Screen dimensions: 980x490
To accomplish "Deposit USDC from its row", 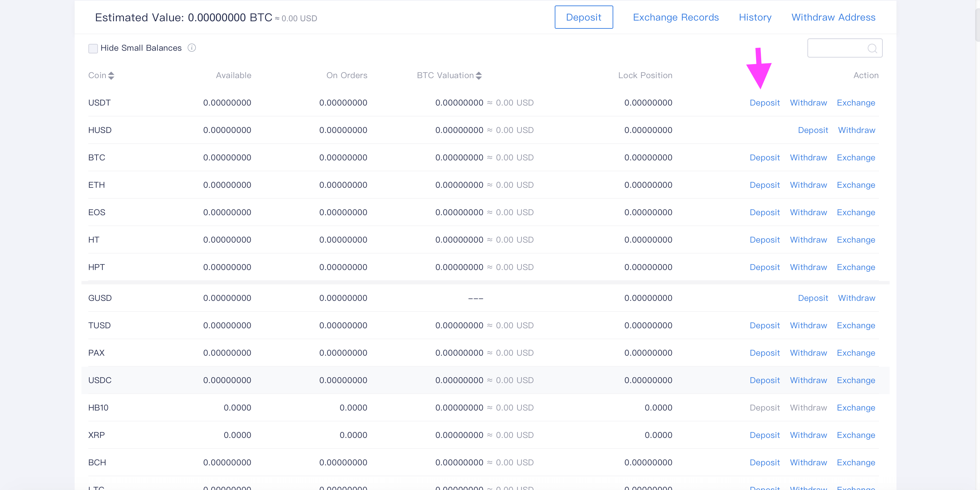I will [764, 380].
